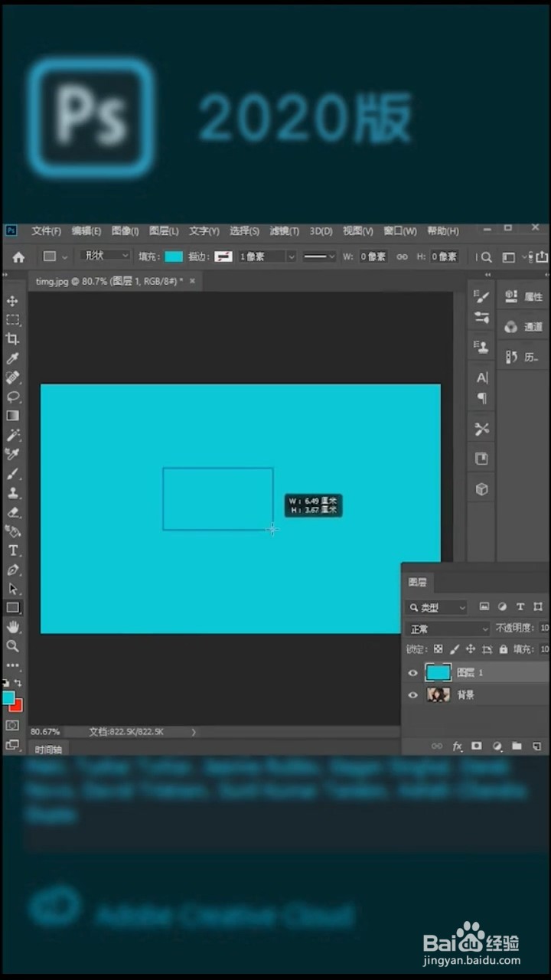This screenshot has width=551, height=980.
Task: Open the tool mode 形状 dropdown
Action: point(106,256)
